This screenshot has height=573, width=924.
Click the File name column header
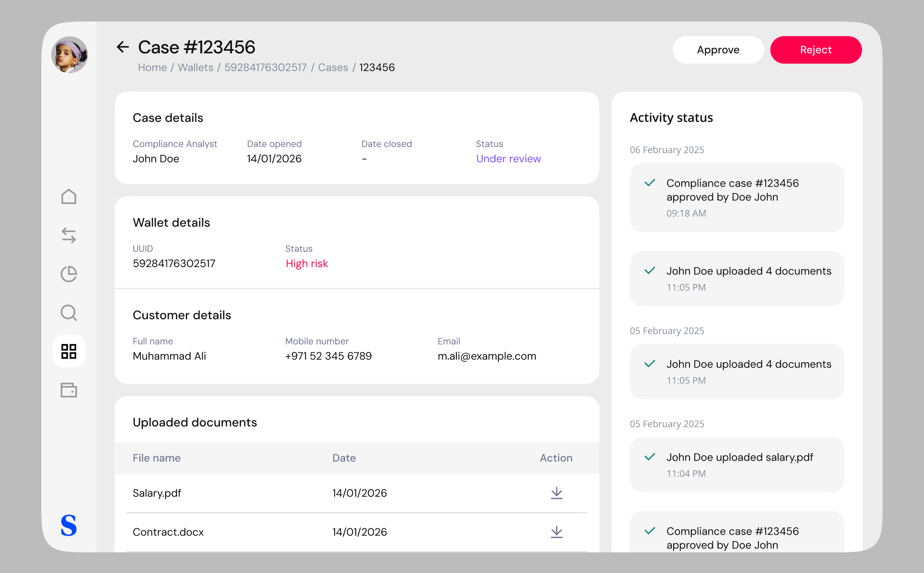157,458
